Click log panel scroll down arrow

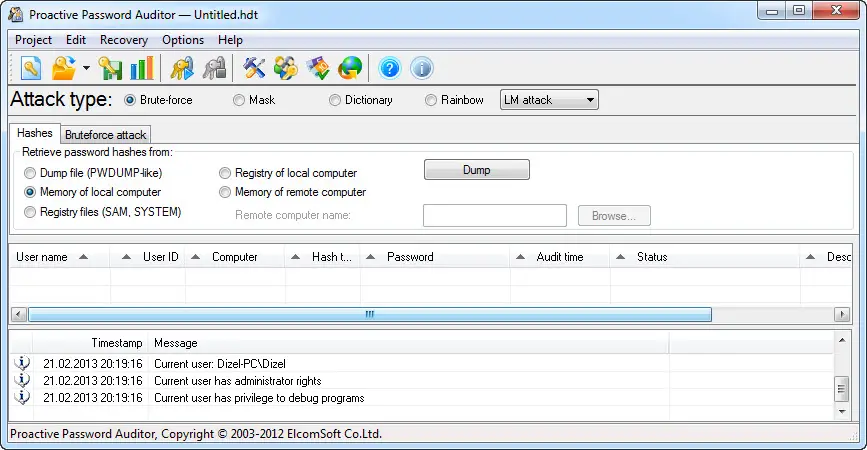click(842, 411)
